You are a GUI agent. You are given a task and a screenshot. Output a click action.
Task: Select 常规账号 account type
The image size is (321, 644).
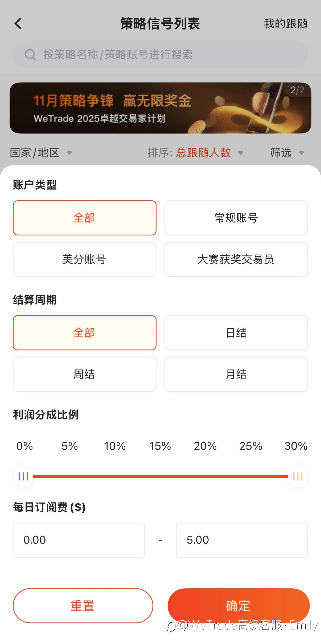[236, 218]
